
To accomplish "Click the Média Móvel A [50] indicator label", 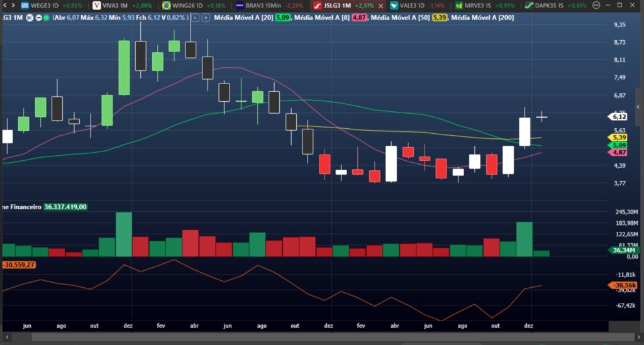I will 400,18.
